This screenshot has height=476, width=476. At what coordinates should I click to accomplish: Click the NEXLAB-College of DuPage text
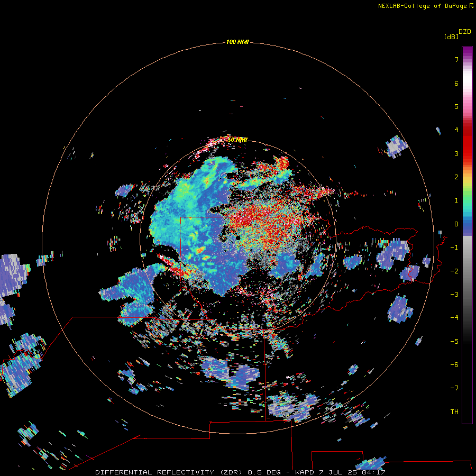(x=422, y=6)
